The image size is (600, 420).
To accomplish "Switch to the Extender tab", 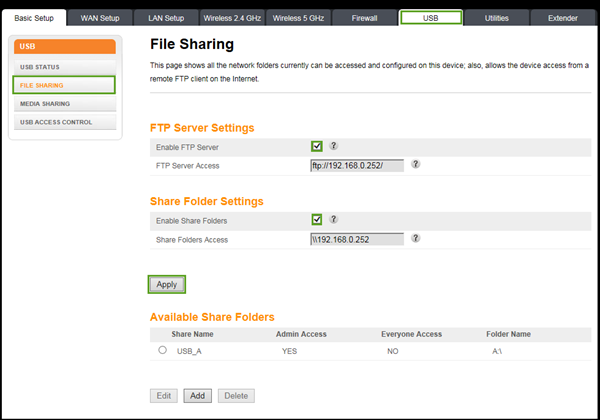I will [561, 18].
